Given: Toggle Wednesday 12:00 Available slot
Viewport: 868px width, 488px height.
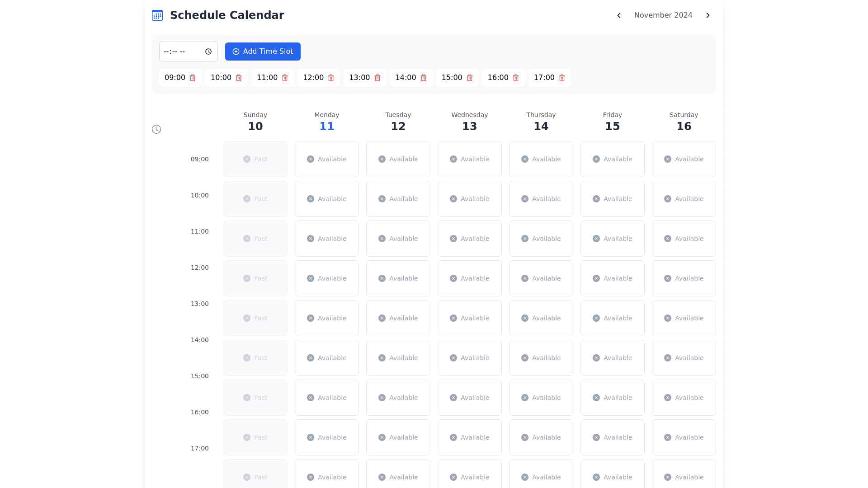Looking at the screenshot, I should point(469,278).
